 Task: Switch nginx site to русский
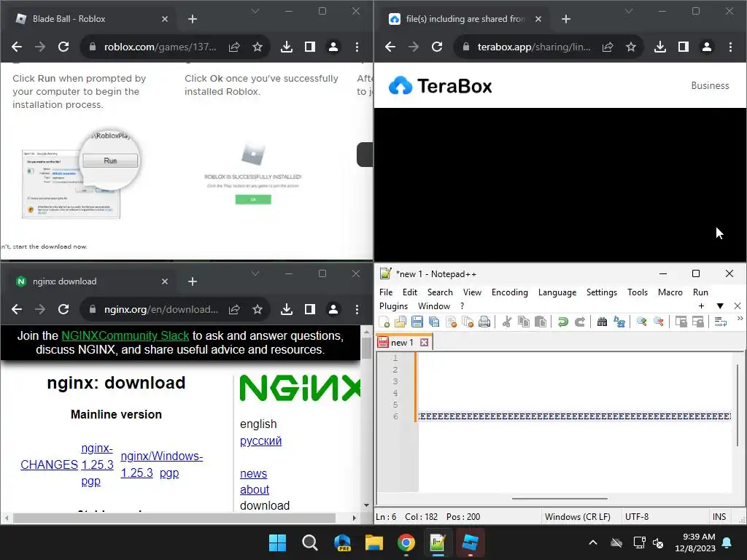[x=260, y=441]
